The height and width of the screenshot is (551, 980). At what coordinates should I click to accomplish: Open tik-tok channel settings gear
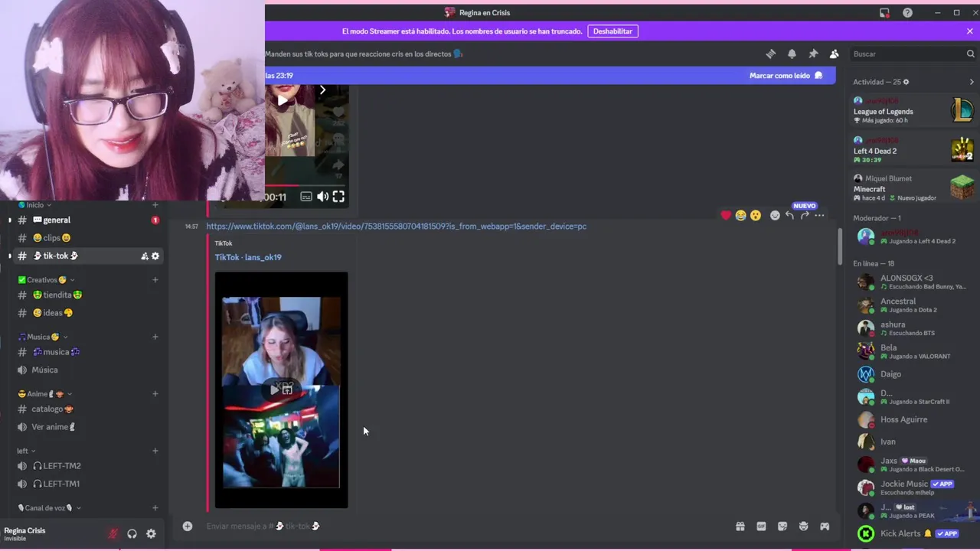[x=155, y=256]
